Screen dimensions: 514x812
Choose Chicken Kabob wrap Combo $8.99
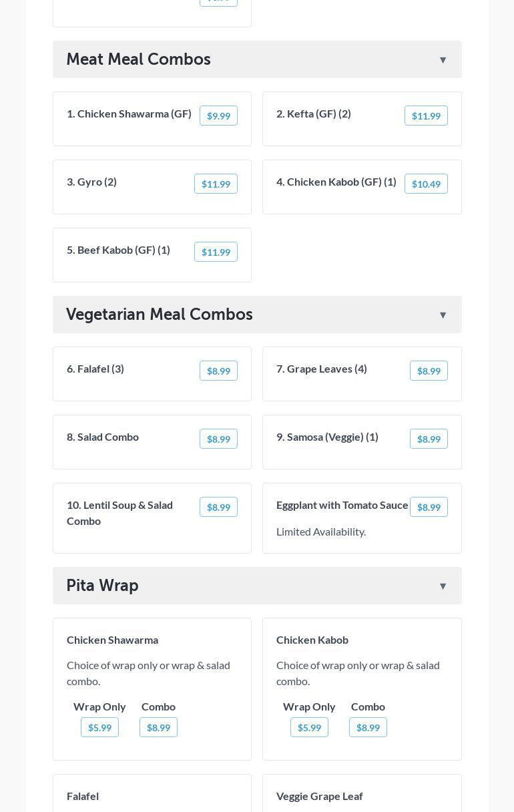click(368, 727)
